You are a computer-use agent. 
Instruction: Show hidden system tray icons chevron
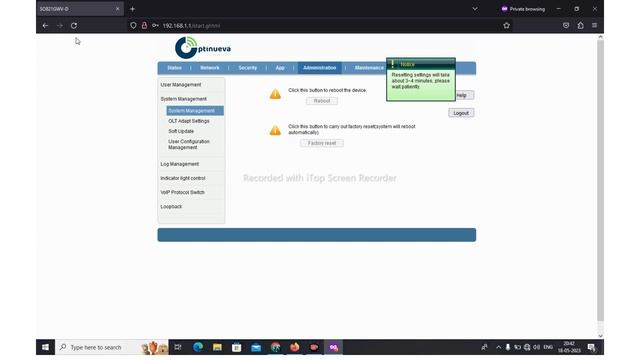point(498,347)
